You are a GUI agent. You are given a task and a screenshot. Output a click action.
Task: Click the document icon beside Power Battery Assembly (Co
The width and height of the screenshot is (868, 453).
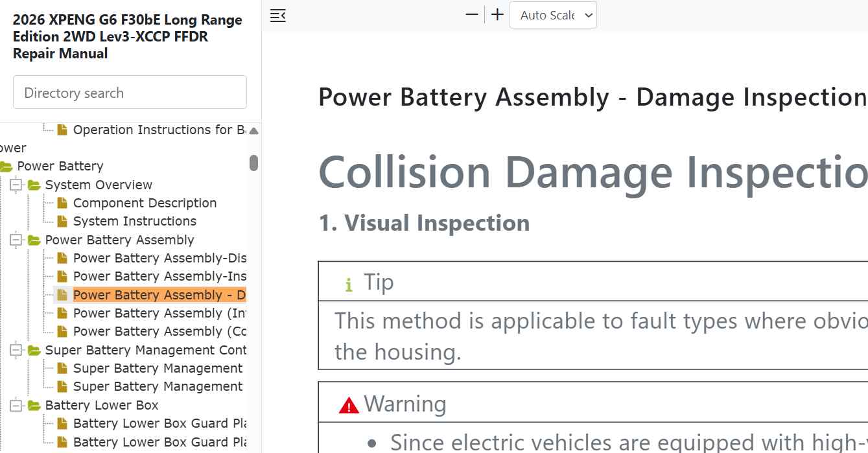point(62,331)
